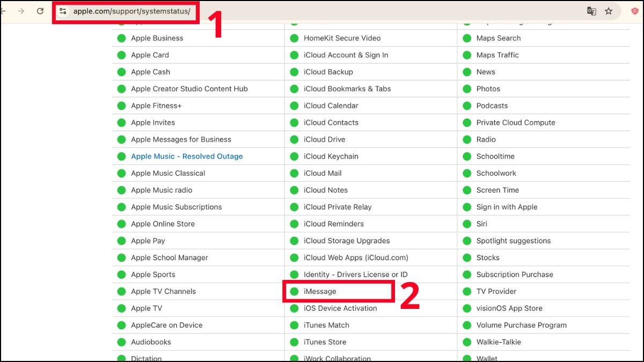This screenshot has width=644, height=362.
Task: Click status dot next to iCloud Backup
Action: (x=294, y=72)
